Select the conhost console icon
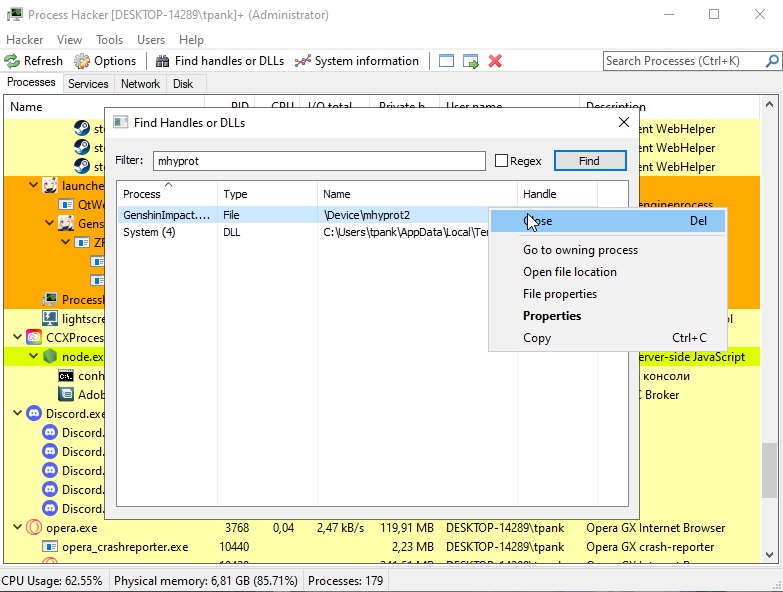 click(66, 375)
